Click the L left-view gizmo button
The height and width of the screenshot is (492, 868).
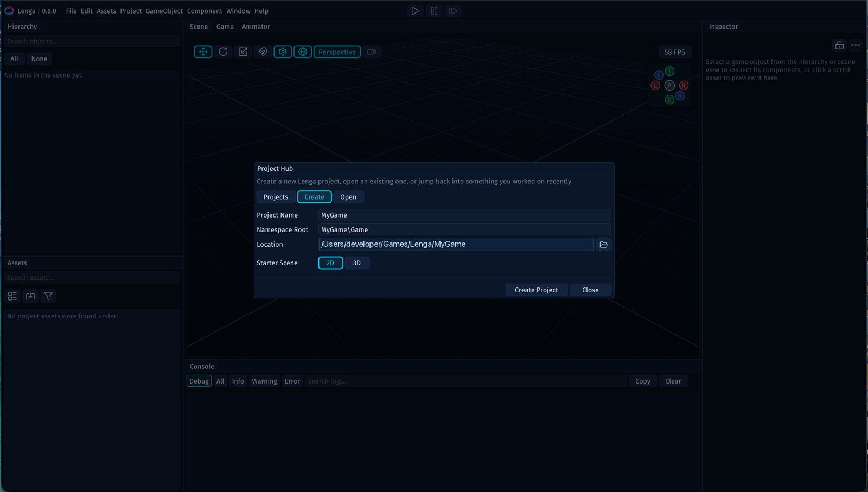[655, 85]
